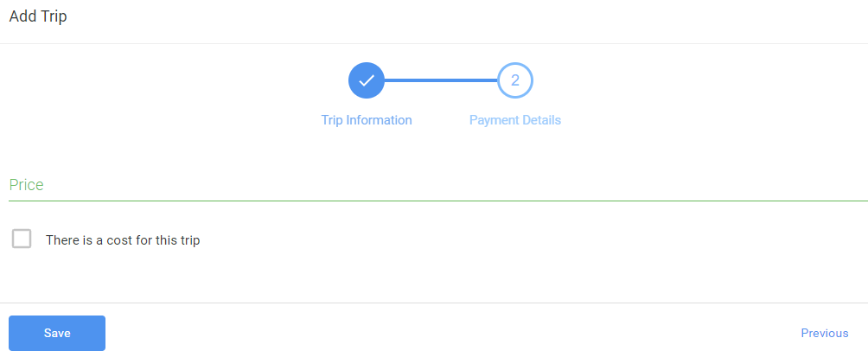Click the green Price placeholder text
Viewport: 868px width, 357px height.
point(27,185)
